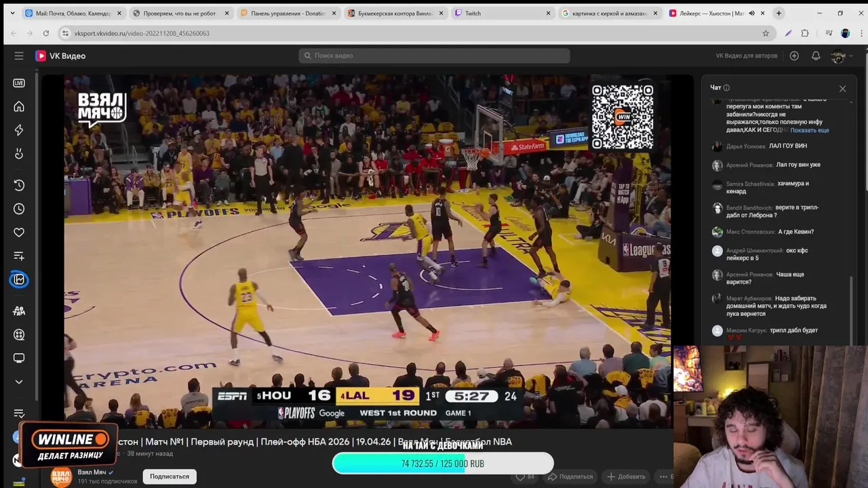This screenshot has height=488, width=868.
Task: Open the liked videos heart icon
Action: (x=19, y=232)
